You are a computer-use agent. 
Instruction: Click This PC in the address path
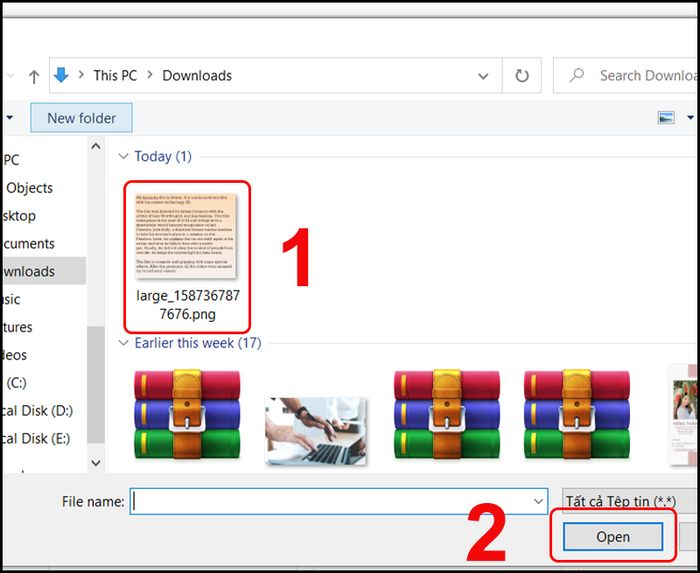pyautogui.click(x=115, y=75)
